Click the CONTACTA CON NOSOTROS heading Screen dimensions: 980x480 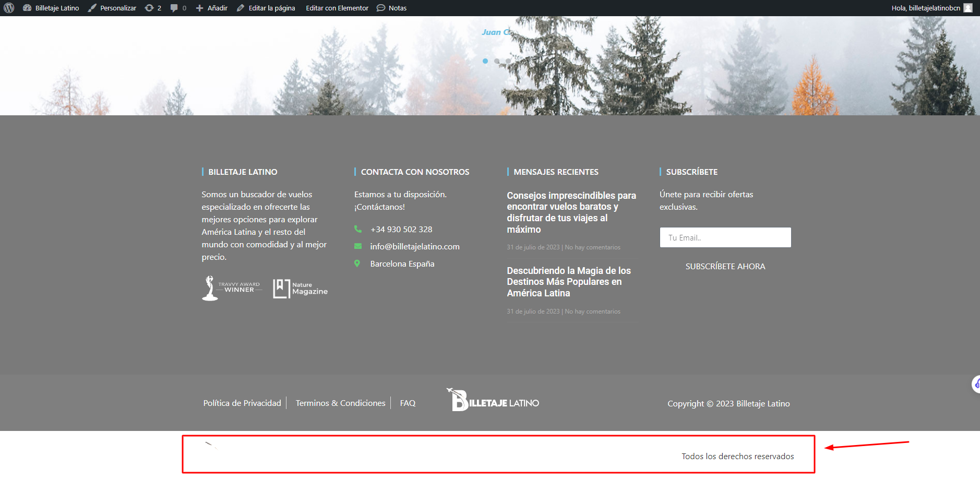[x=415, y=172]
